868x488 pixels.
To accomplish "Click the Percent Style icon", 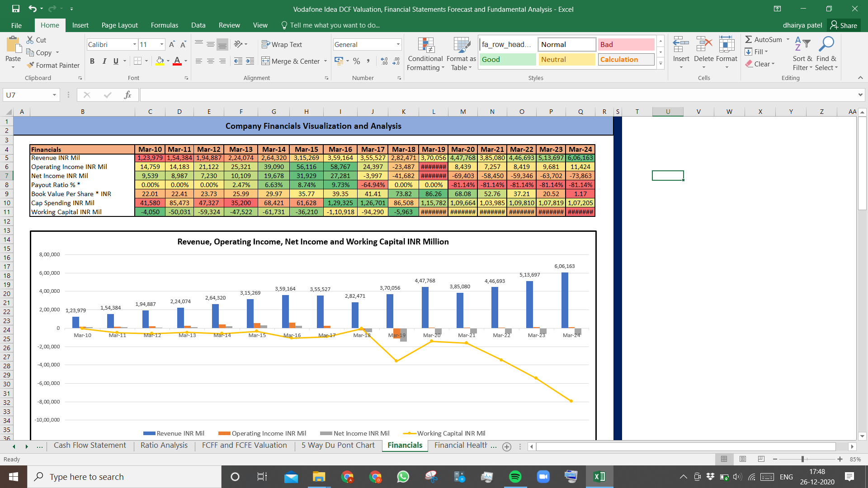I will click(357, 61).
